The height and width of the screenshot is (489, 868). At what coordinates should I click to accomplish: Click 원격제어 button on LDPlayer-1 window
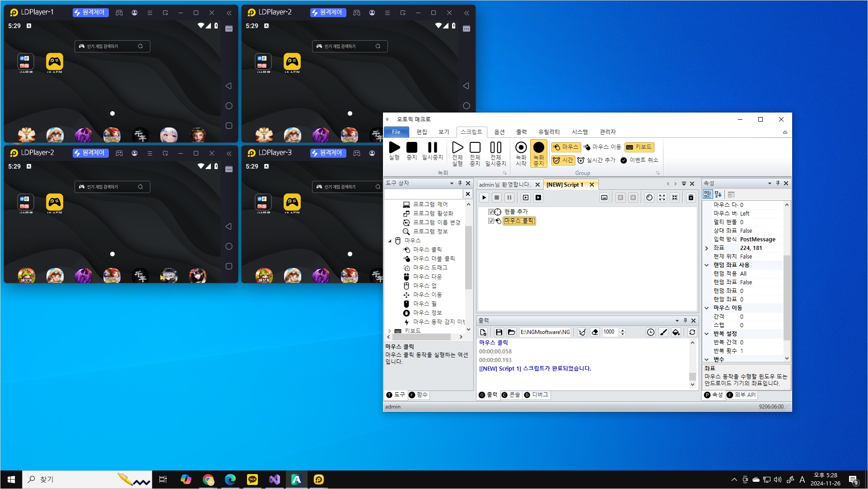point(90,13)
